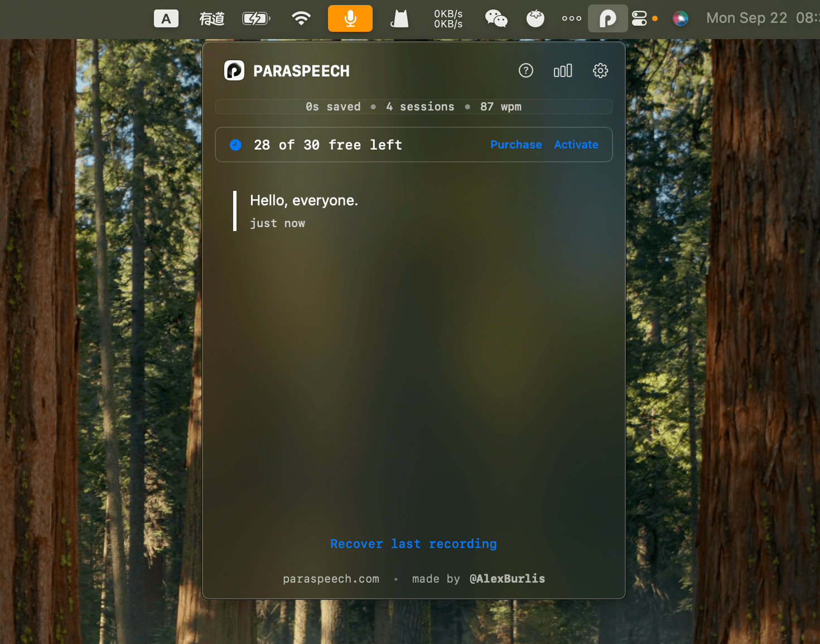
Task: Click the orange microphone menu bar icon
Action: (350, 18)
